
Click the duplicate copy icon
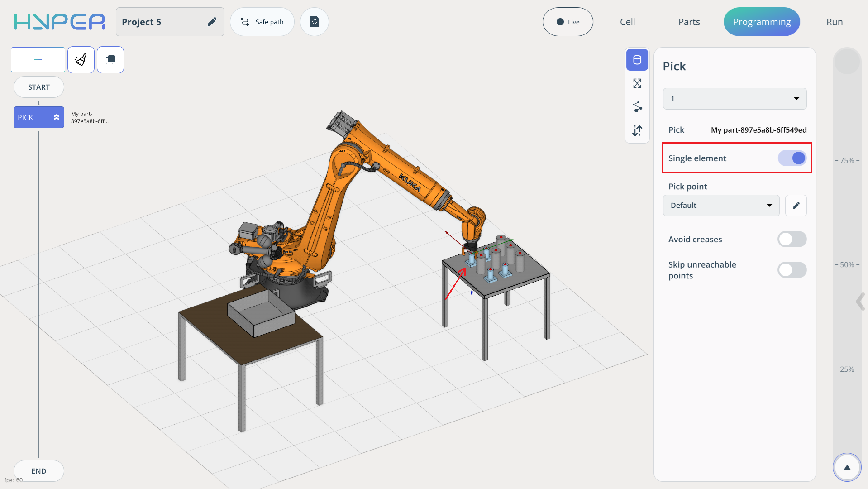coord(110,60)
